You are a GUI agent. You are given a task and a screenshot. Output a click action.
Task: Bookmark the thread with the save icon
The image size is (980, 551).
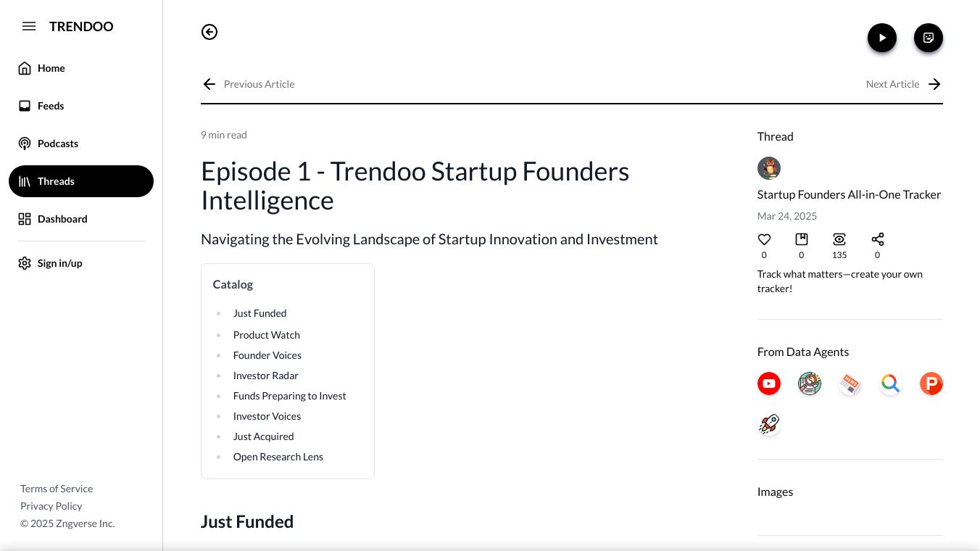[x=802, y=239]
